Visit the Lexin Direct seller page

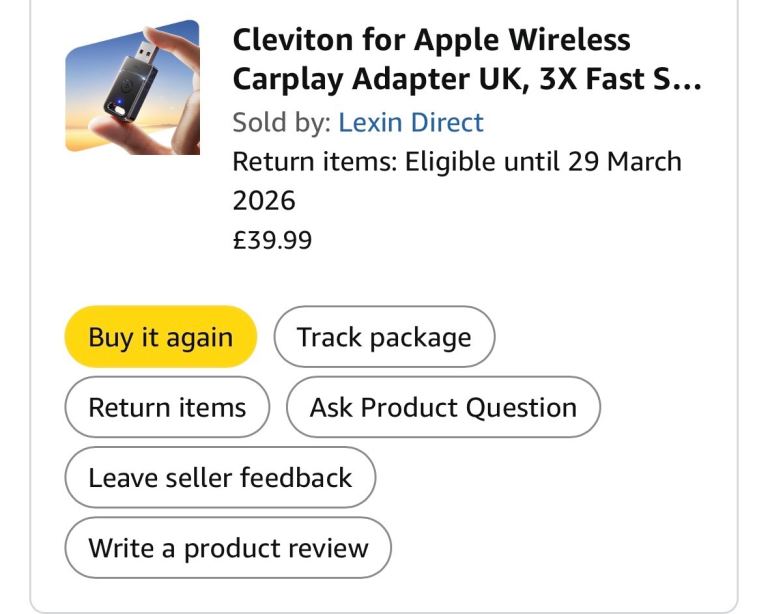pyautogui.click(x=410, y=122)
